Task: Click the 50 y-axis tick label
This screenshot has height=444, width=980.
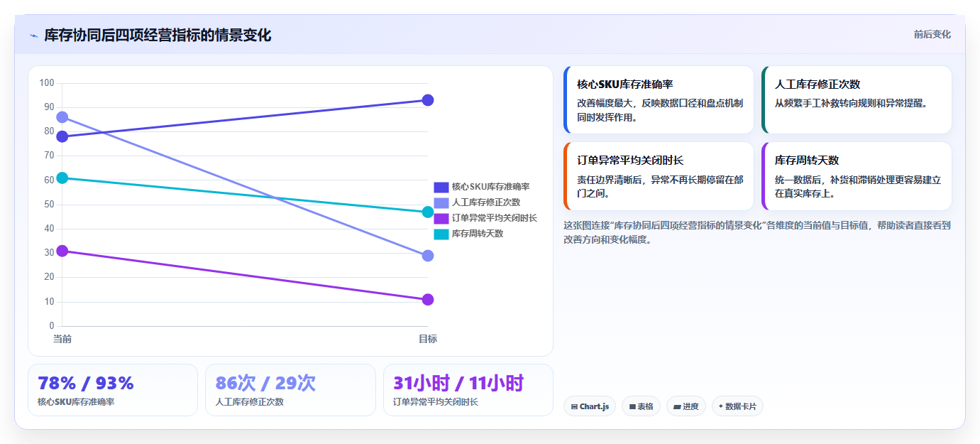Action: (x=49, y=205)
